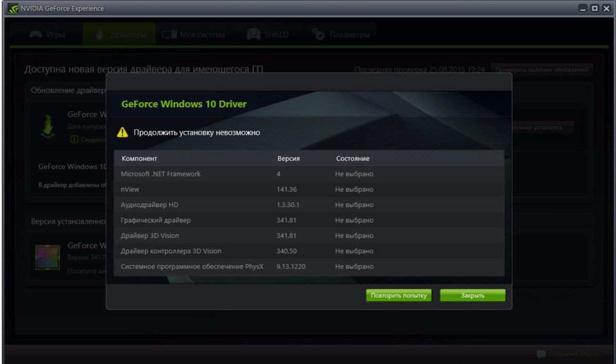The height and width of the screenshot is (364, 616).
Task: Dismiss the dialog with the Закрыть button
Action: click(x=473, y=295)
